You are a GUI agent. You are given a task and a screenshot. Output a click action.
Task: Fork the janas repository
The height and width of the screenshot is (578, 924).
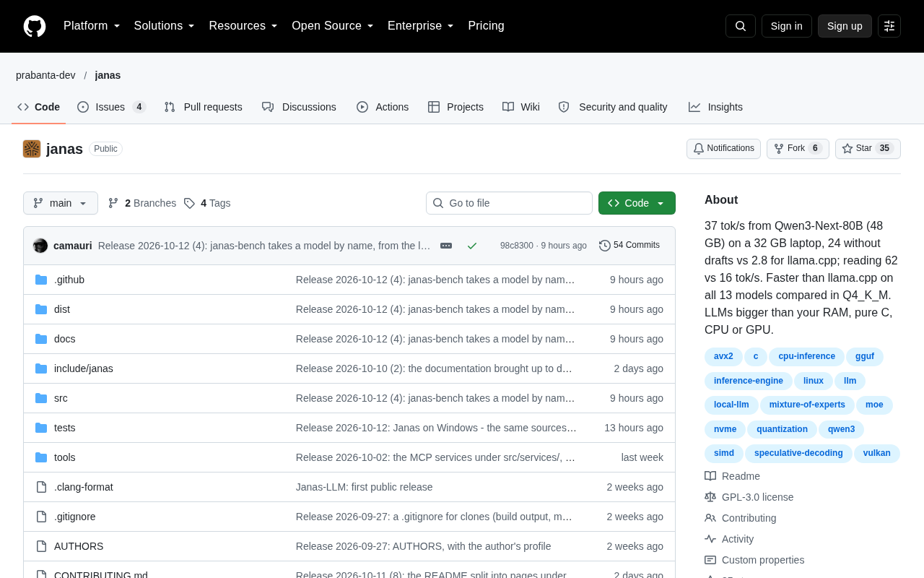pyautogui.click(x=798, y=149)
